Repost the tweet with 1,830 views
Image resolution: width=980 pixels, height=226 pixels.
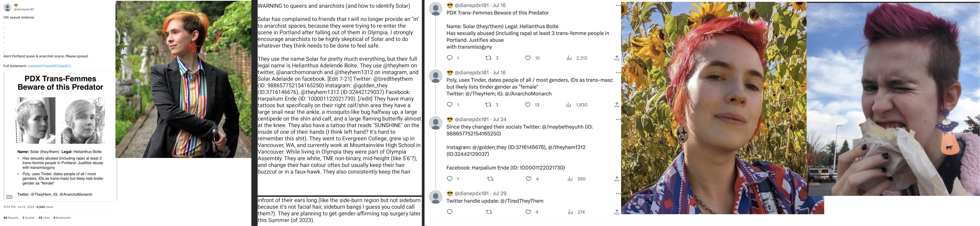click(489, 105)
